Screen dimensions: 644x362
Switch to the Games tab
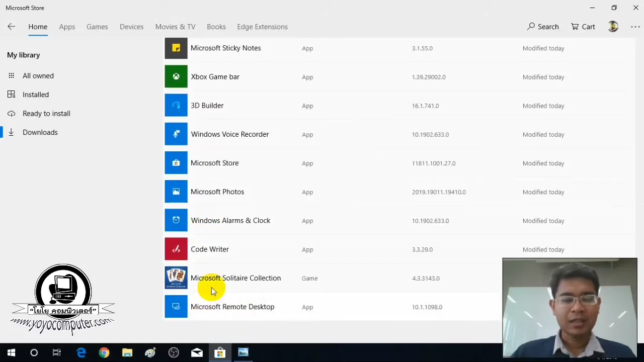97,27
